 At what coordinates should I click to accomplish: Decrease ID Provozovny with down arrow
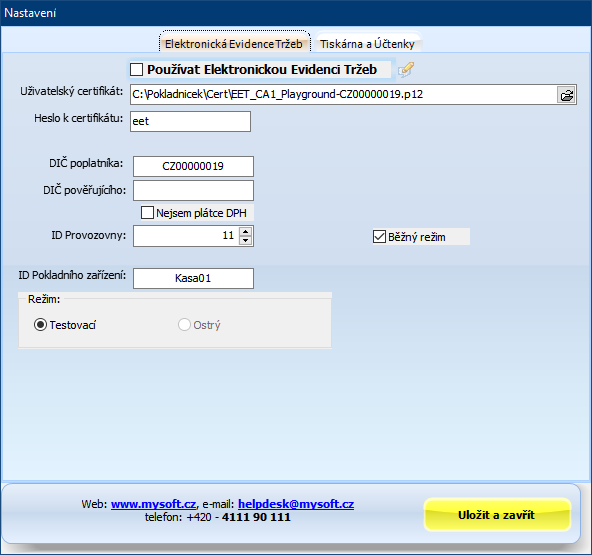245,240
